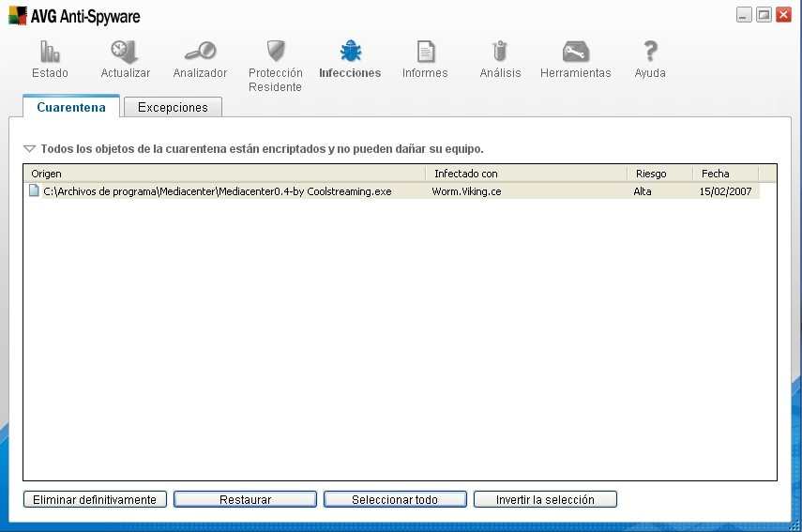The width and height of the screenshot is (802, 532).
Task: Sort list by Origen column header
Action: [223, 174]
